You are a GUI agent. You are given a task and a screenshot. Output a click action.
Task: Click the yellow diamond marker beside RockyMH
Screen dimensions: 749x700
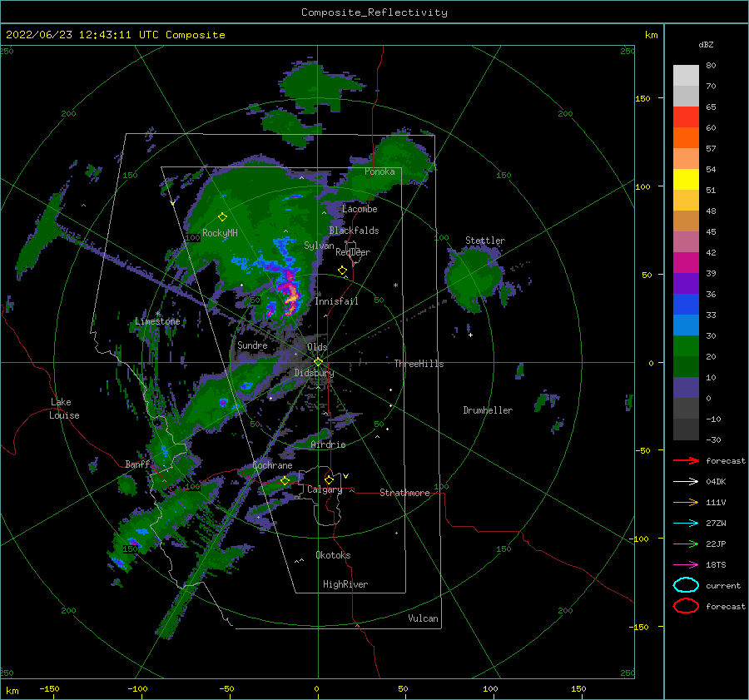click(x=222, y=217)
